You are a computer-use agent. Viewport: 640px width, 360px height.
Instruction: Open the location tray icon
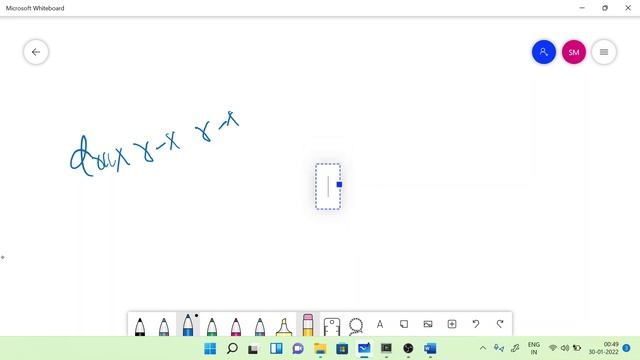(499, 348)
